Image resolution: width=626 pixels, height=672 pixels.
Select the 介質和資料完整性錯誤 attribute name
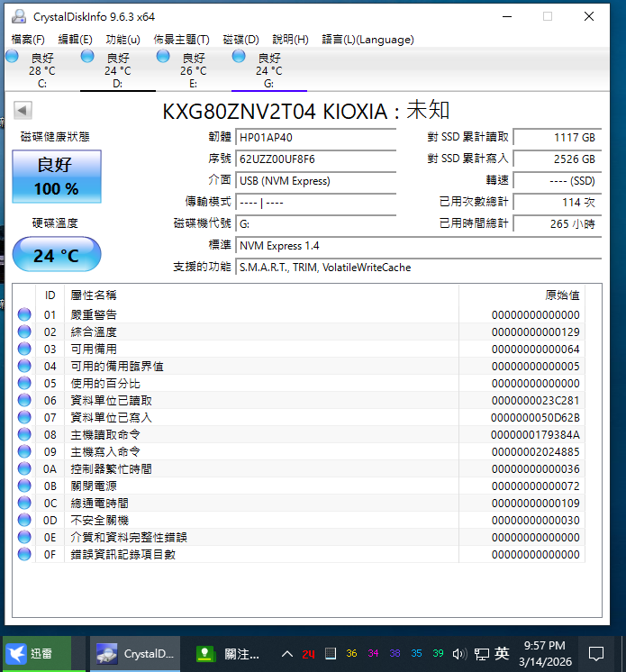[x=129, y=538]
